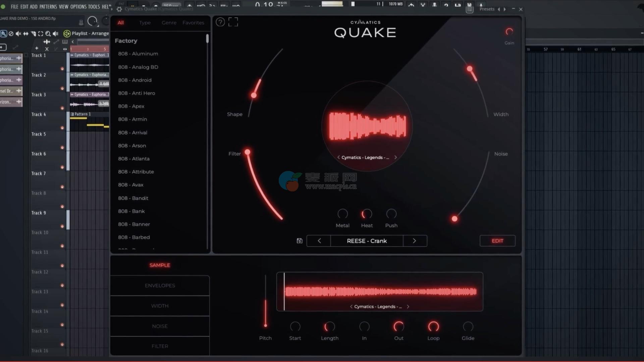Select the Delete tool in playlist toolbar
The height and width of the screenshot is (362, 644).
point(11,34)
